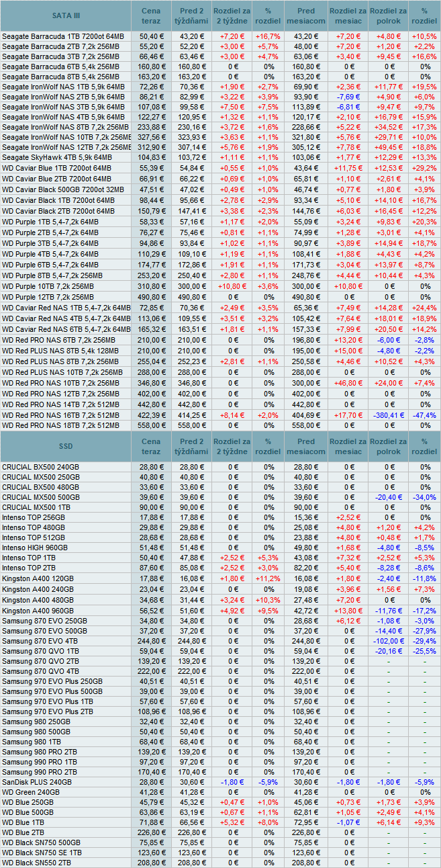Screen dimensions: 441x868
Task: Click the SSD section header cell
Action: [x=65, y=446]
